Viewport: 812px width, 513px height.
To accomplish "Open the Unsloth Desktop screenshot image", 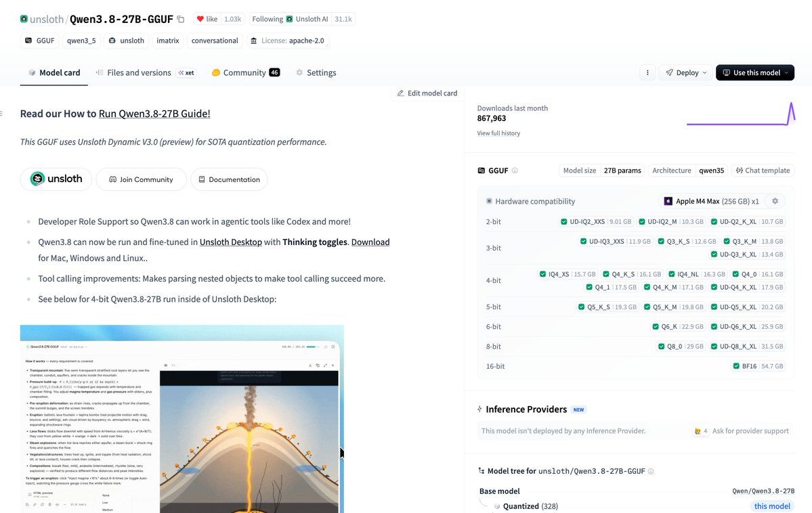I will (181, 419).
